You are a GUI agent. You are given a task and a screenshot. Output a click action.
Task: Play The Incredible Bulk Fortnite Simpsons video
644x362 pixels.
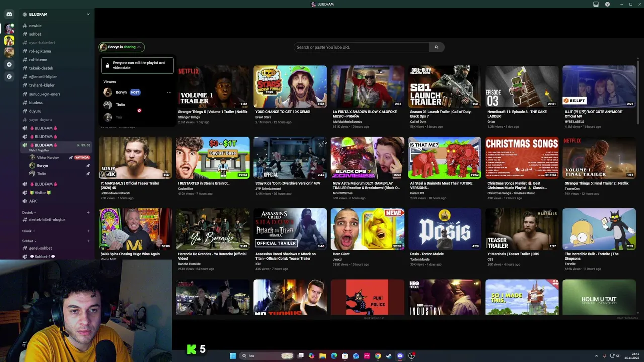(599, 229)
